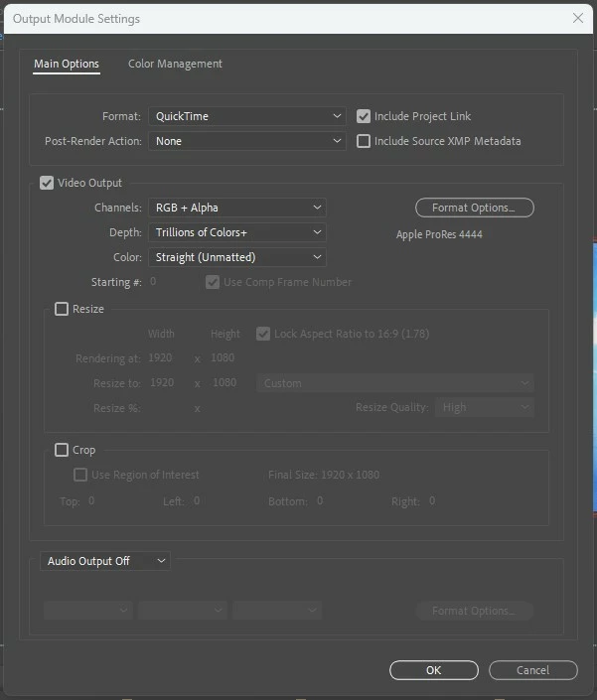The height and width of the screenshot is (700, 597).
Task: Click the Apple ProRes 4444 codec label
Action: coord(439,234)
